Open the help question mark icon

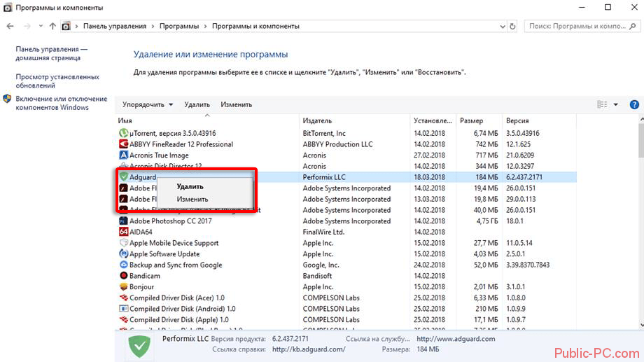[x=634, y=104]
